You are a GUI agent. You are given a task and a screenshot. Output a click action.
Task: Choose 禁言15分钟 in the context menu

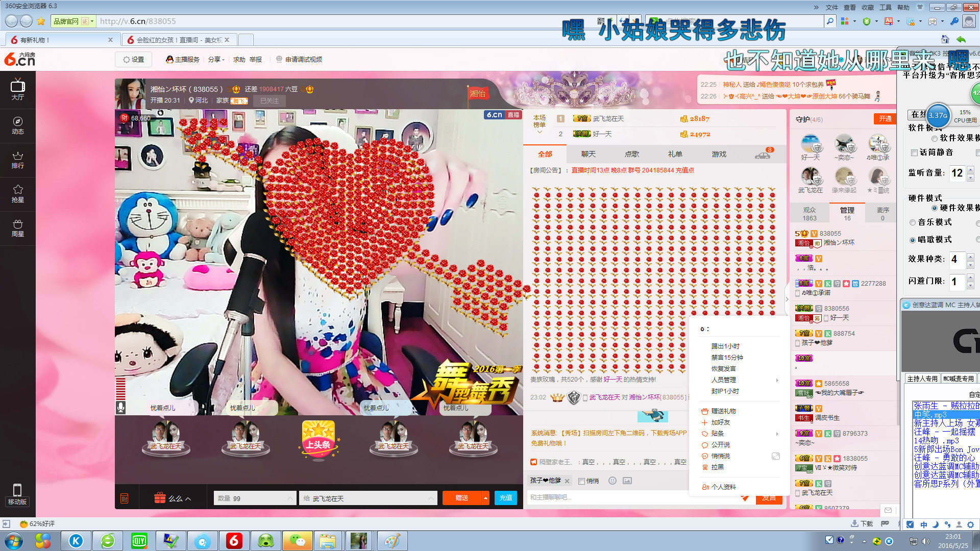tap(727, 358)
